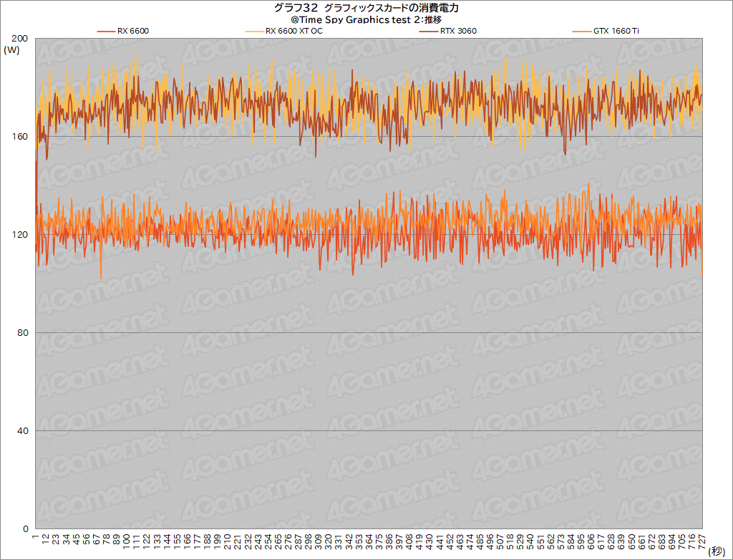
Task: Click the 0 label on the Y axis
Action: point(26,528)
